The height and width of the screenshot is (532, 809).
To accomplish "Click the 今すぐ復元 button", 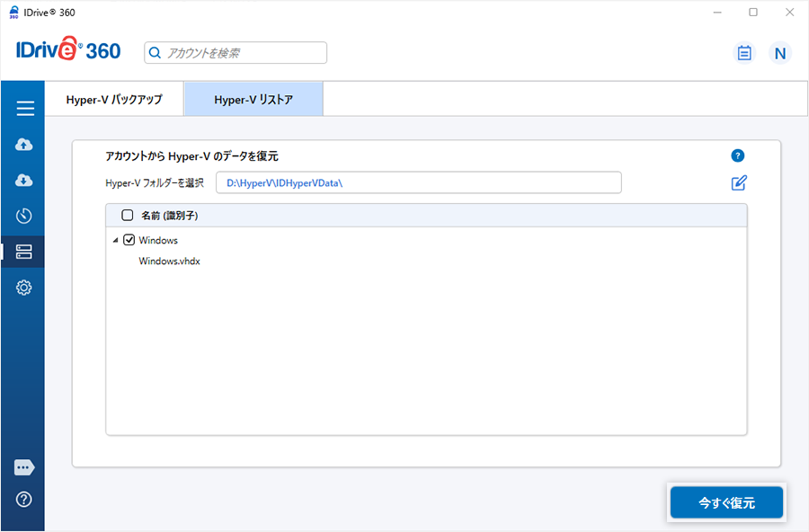I will [x=726, y=503].
